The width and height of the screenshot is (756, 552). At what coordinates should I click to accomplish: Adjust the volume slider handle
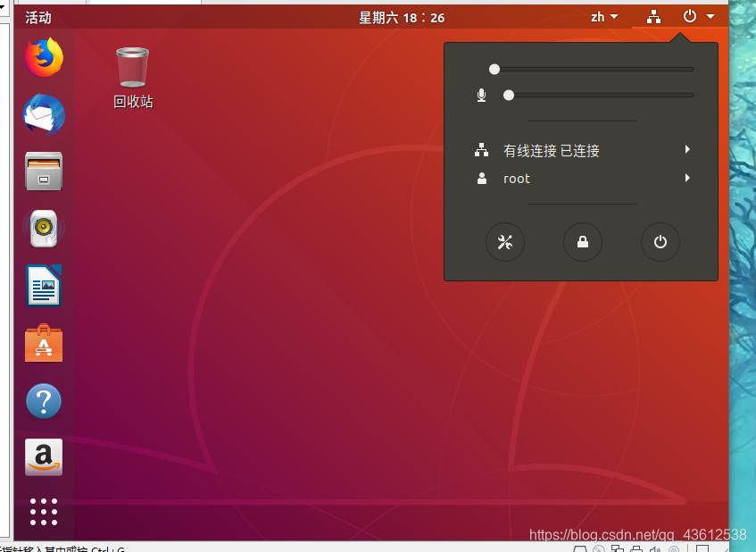click(x=494, y=68)
